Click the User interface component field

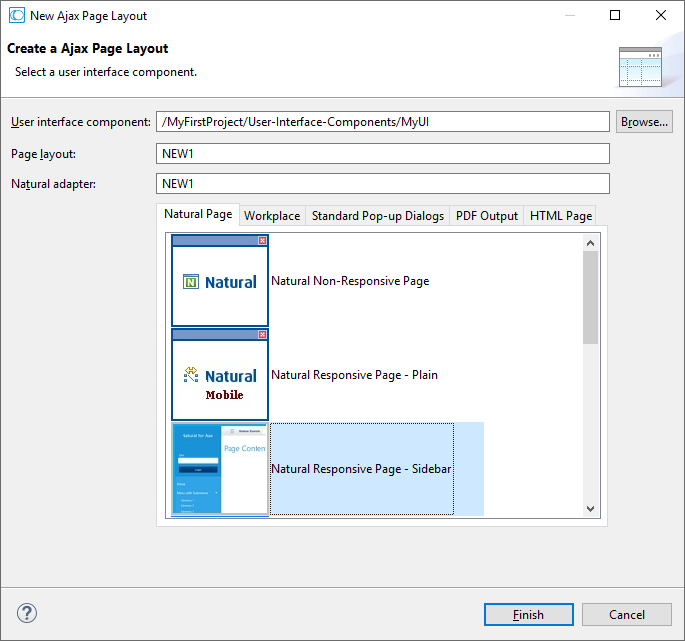[383, 122]
